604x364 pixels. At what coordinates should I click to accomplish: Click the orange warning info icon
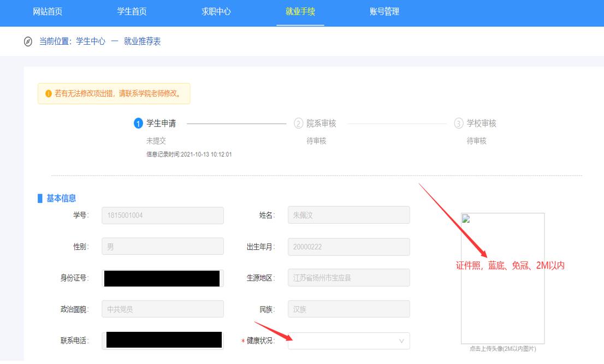coord(48,93)
